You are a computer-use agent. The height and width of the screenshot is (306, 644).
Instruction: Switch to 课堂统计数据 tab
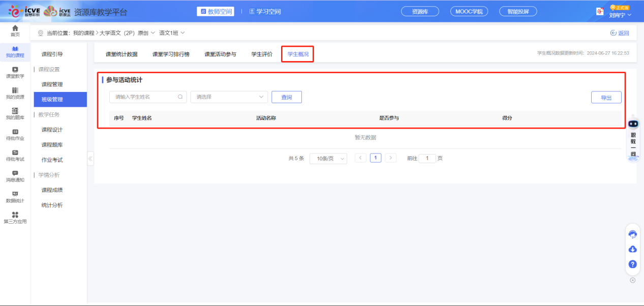(121, 54)
